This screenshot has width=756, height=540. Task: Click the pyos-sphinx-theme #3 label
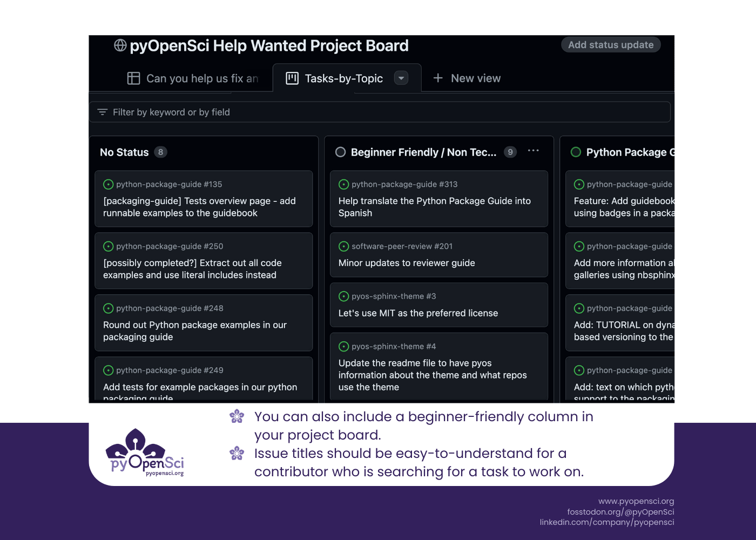coord(394,296)
